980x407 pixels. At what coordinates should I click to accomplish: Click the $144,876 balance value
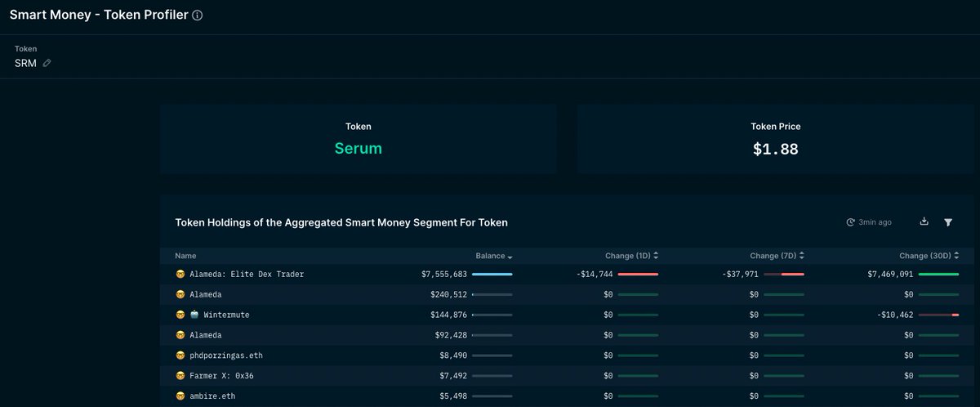tap(449, 315)
